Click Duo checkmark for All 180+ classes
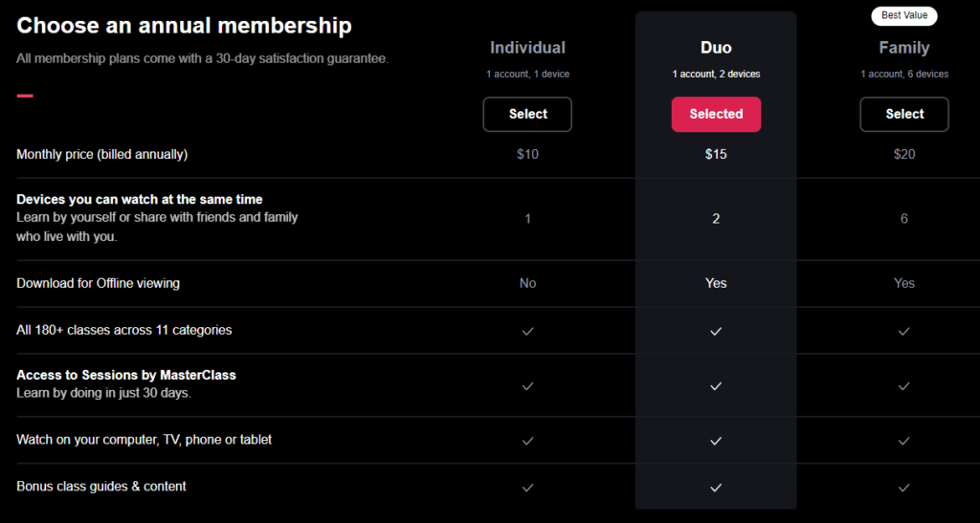980x523 pixels. tap(716, 331)
